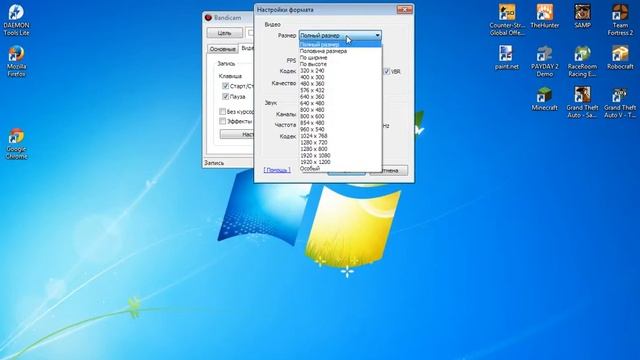This screenshot has width=640, height=360.
Task: Uncheck the Старт/Стоп hotkey checkbox
Action: point(225,86)
